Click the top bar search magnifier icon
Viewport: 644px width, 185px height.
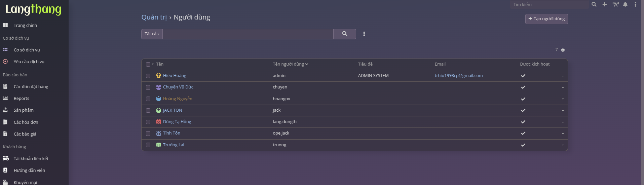click(594, 4)
